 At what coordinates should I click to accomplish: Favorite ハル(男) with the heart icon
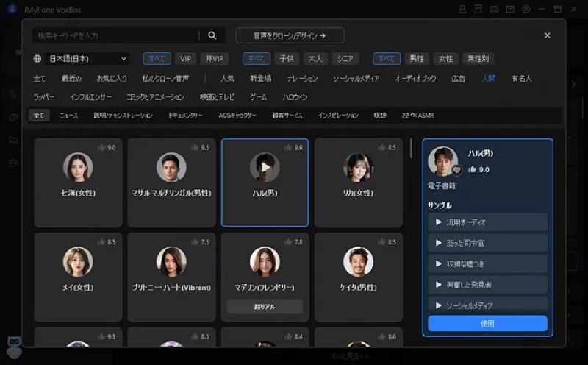[x=456, y=170]
